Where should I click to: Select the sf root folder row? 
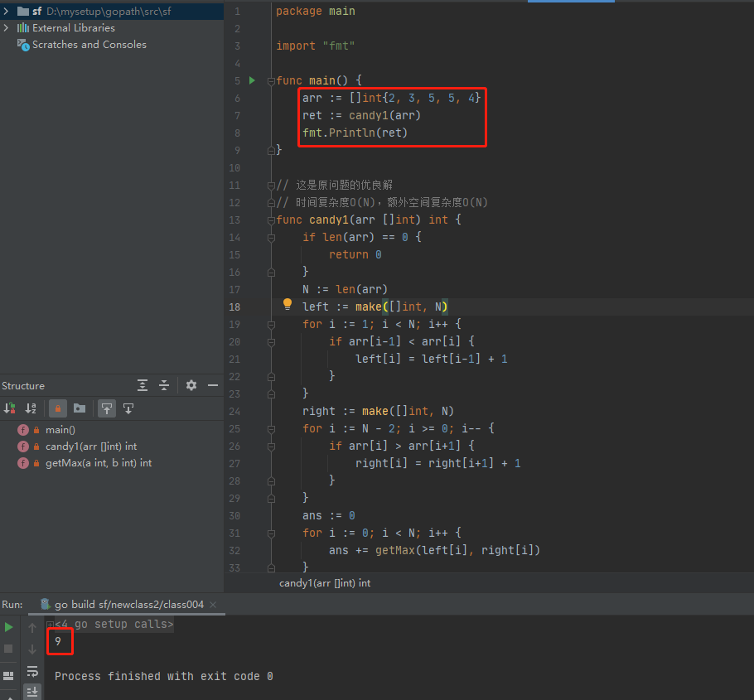pyautogui.click(x=112, y=11)
